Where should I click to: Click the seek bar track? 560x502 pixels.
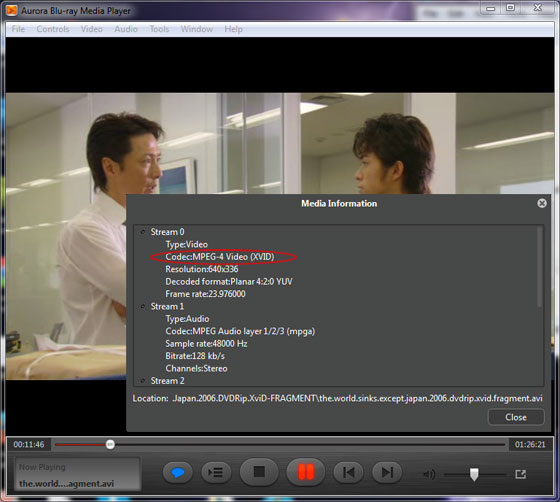click(280, 445)
